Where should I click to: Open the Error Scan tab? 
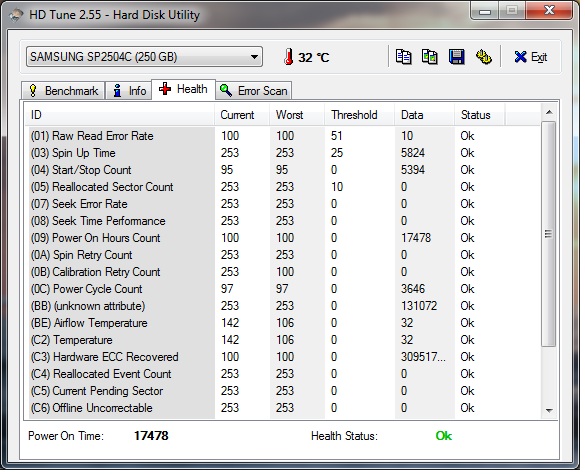tap(254, 91)
